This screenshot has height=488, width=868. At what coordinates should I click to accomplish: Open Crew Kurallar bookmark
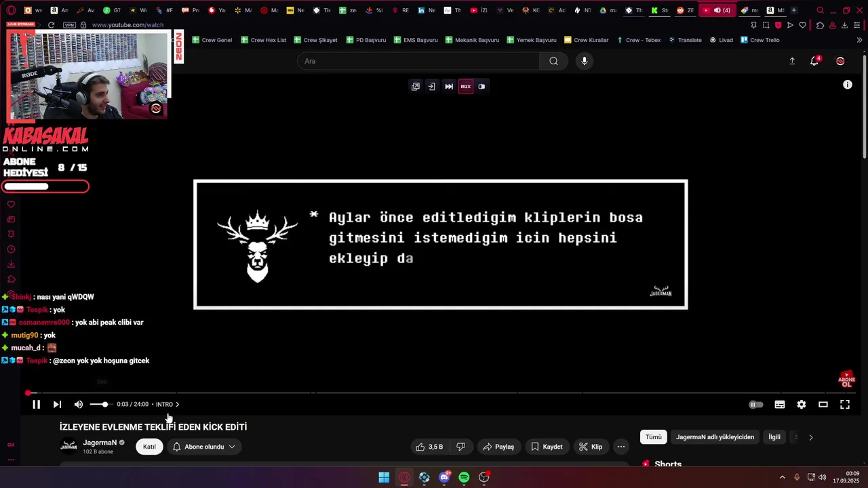(x=586, y=40)
